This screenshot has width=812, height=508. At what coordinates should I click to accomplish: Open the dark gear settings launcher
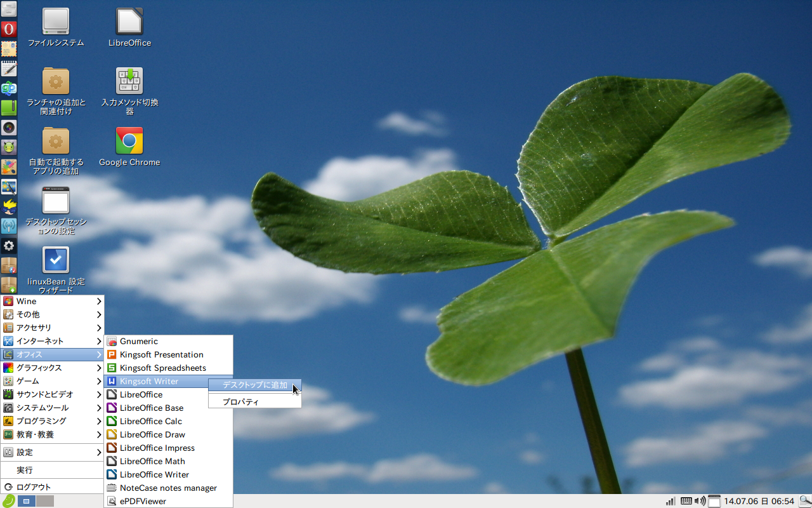click(x=9, y=246)
